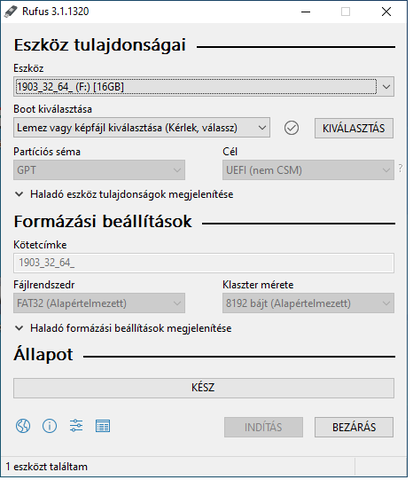
Task: Click the BEZÁRÁS button
Action: 354,427
